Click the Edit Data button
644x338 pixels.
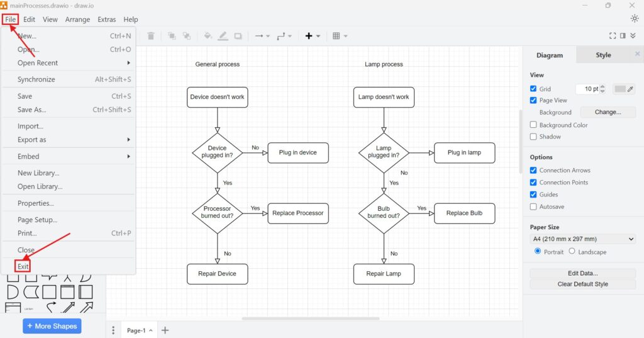click(x=583, y=273)
